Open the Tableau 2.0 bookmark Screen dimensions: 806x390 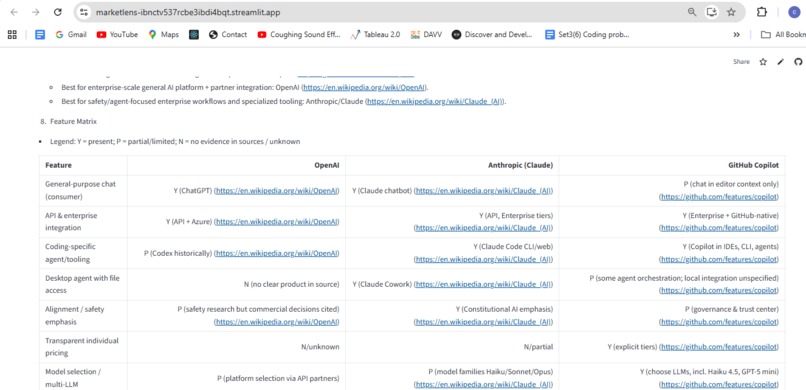tap(375, 34)
